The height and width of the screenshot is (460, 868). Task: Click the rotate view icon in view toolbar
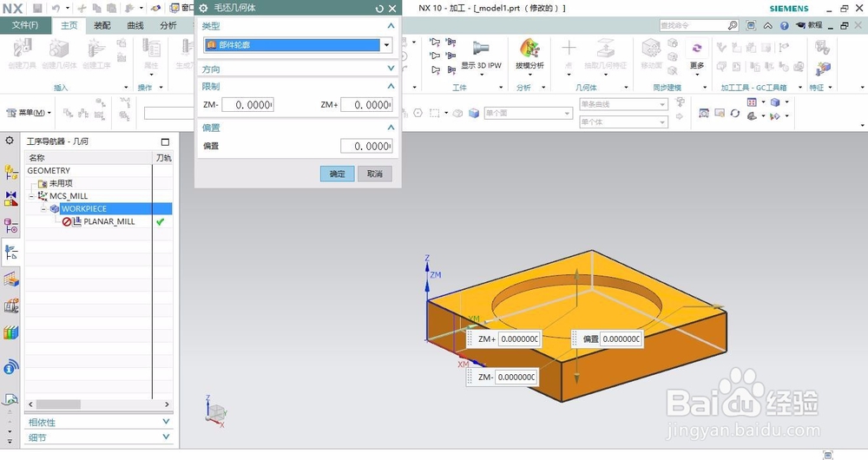click(x=734, y=114)
